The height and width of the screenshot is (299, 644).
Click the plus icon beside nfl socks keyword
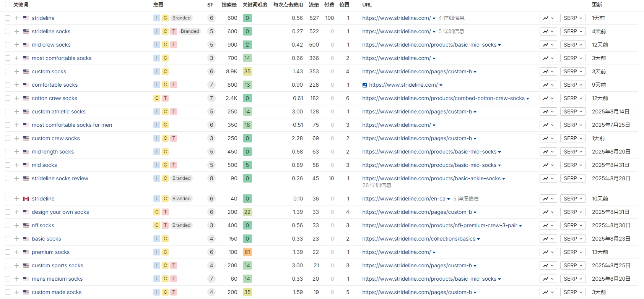click(x=17, y=225)
